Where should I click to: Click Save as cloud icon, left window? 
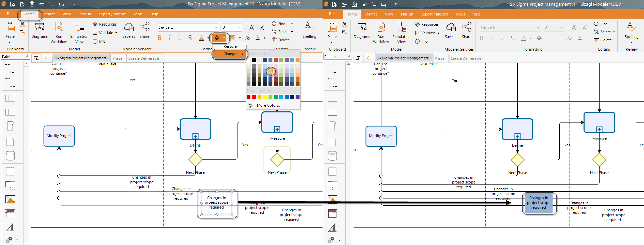coord(129,27)
